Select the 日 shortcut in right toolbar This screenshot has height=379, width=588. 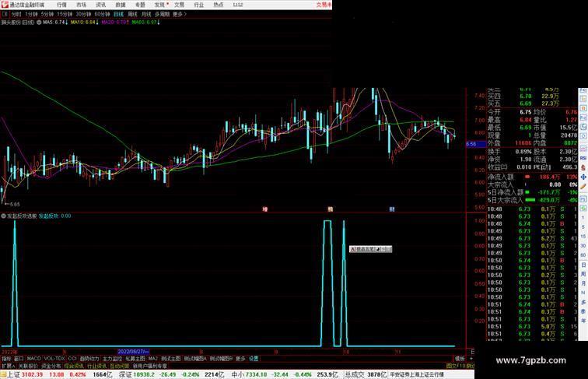coord(583,265)
